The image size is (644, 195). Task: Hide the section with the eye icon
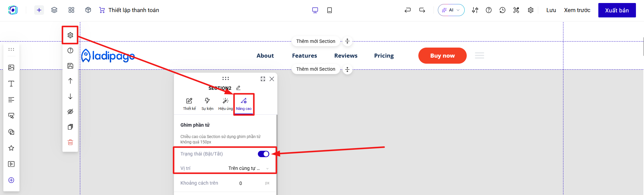point(70,112)
